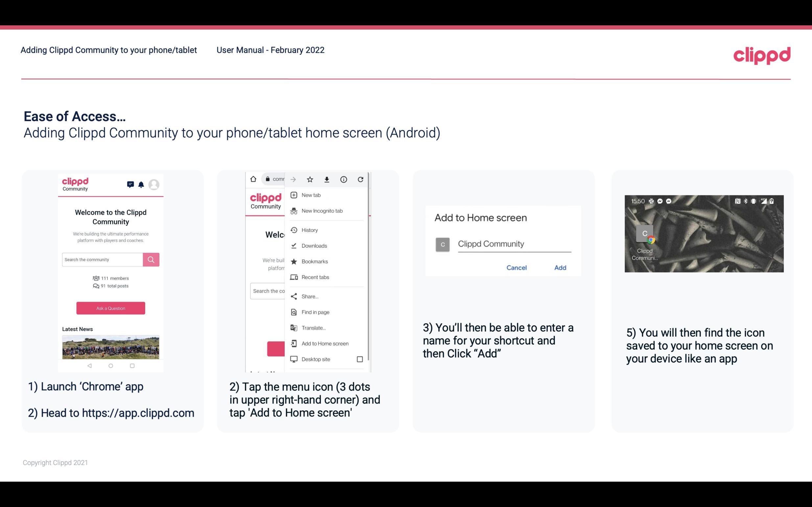Click Add button in home screen dialog
Image resolution: width=812 pixels, height=507 pixels.
pos(559,268)
